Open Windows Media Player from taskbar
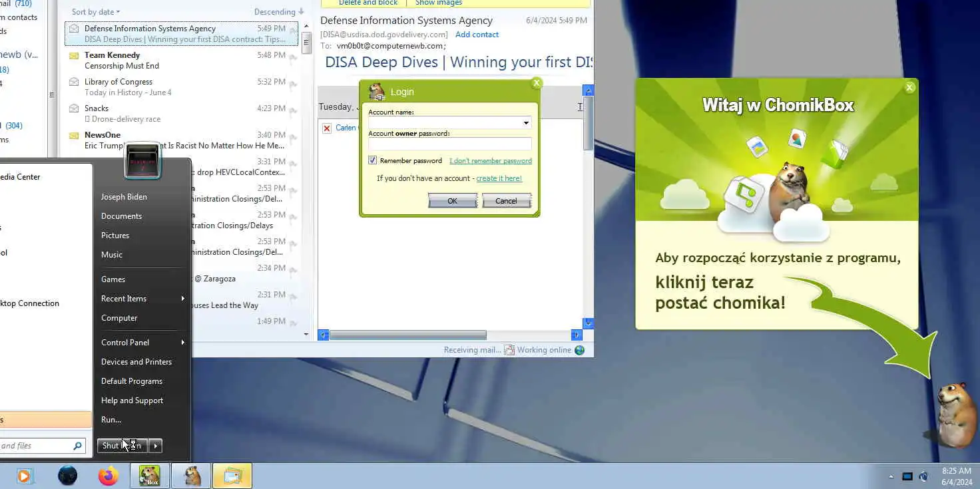 pyautogui.click(x=24, y=476)
